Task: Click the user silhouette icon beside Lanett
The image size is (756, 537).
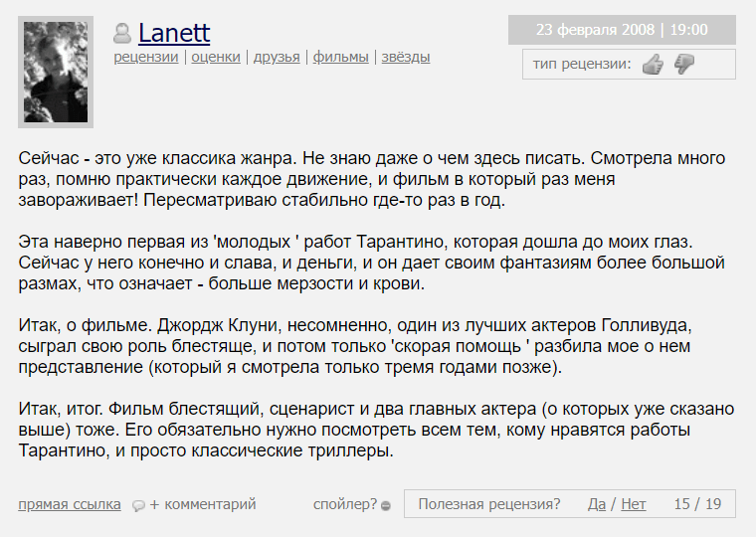Action: click(122, 33)
